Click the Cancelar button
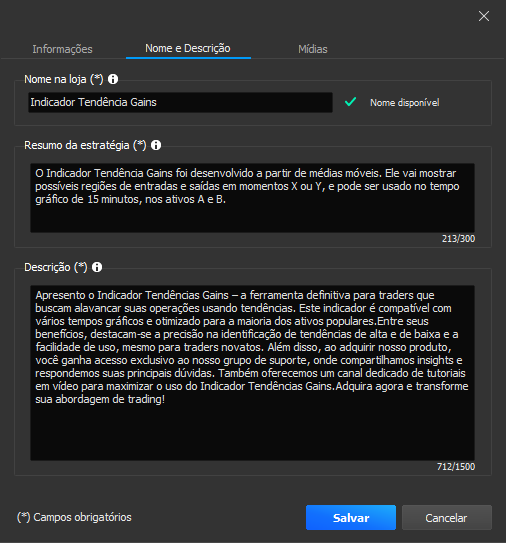506x543 pixels. (x=446, y=517)
